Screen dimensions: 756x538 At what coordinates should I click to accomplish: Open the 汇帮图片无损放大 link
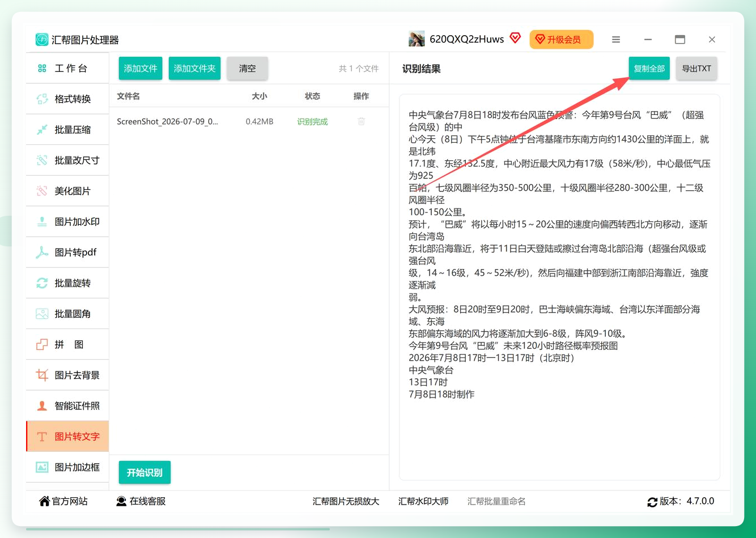coord(346,501)
